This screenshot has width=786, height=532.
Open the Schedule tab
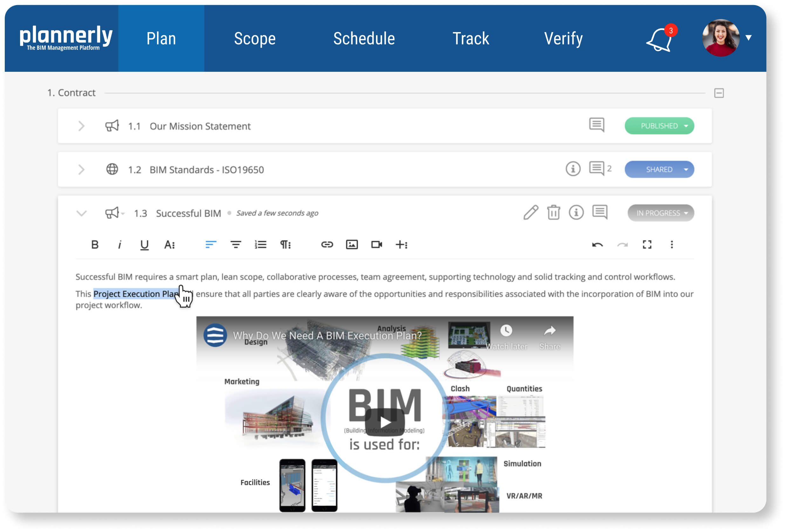click(364, 38)
